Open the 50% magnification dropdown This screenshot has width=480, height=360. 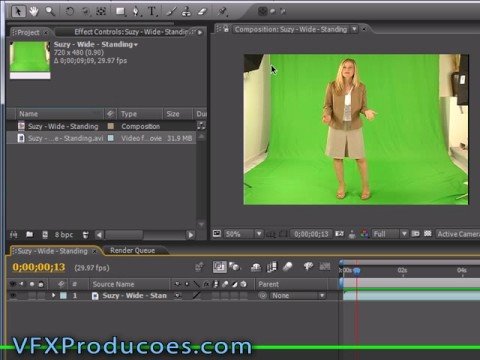tap(243, 234)
